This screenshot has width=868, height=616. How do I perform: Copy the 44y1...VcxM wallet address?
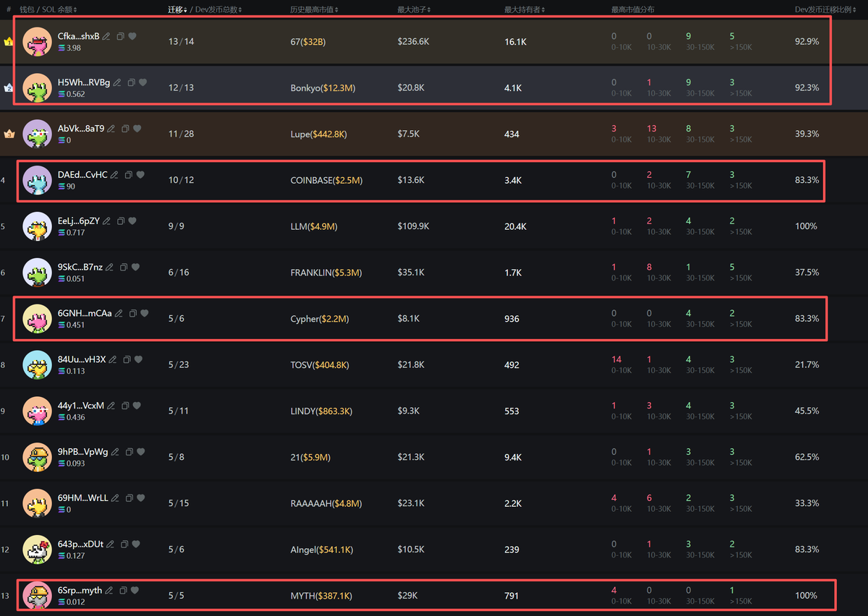click(126, 406)
